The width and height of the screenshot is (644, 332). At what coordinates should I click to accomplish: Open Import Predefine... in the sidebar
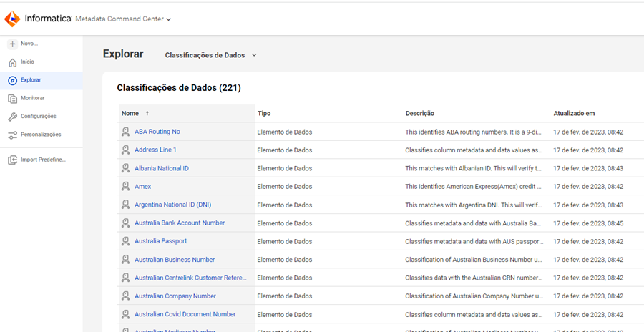(x=43, y=160)
